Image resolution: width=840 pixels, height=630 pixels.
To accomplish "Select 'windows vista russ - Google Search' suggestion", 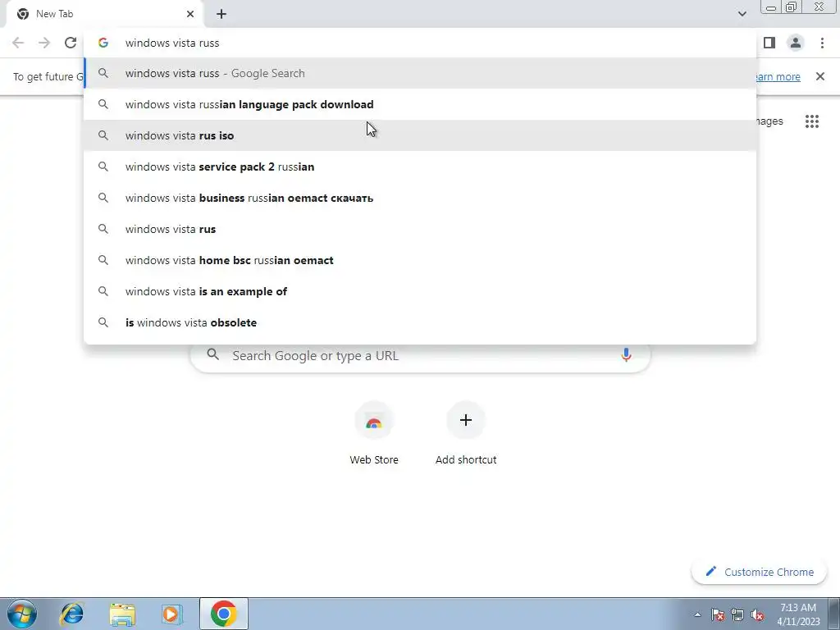I will pos(420,73).
